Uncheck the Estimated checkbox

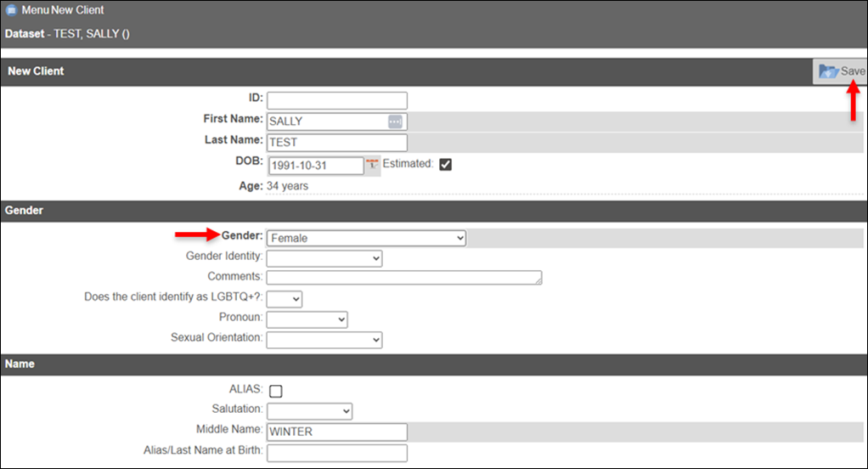point(445,165)
